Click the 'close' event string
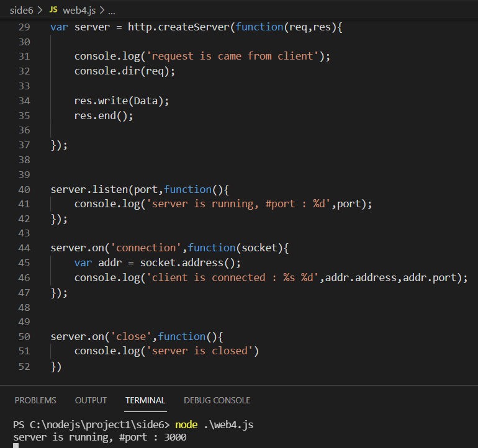Image resolution: width=478 pixels, height=448 pixels. [131, 337]
